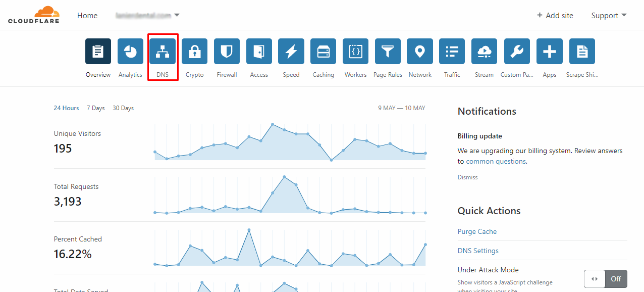644x292 pixels.
Task: Open the common questions link
Action: (496, 162)
